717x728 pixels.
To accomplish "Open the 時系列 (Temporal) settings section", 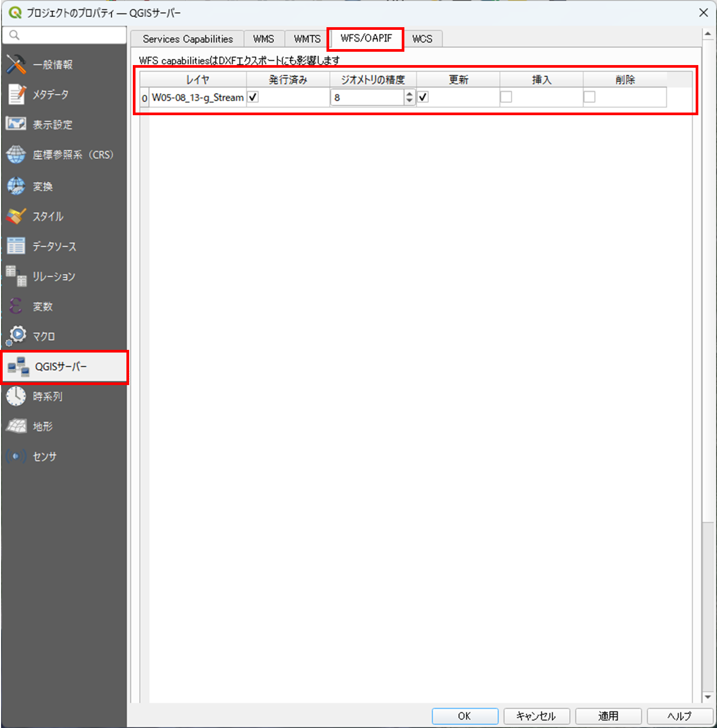I will pyautogui.click(x=47, y=396).
